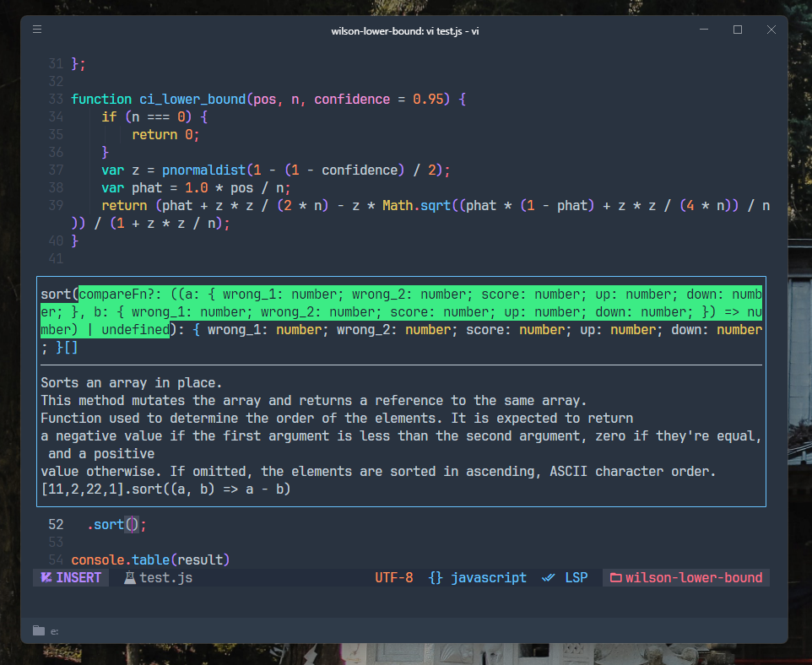Click the window title text
The image size is (812, 665).
[405, 30]
